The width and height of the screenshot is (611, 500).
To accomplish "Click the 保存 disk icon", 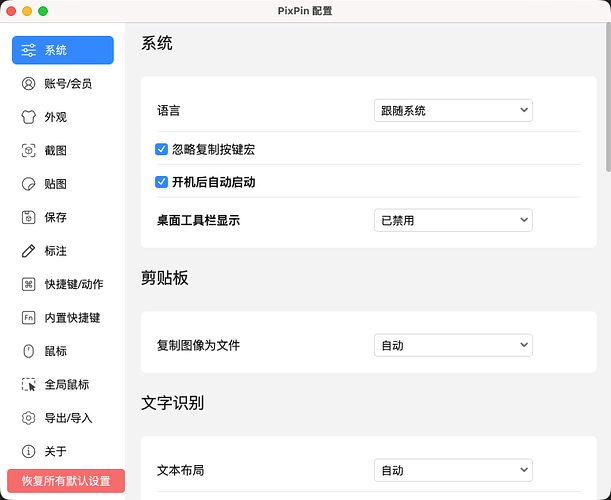I will [x=28, y=217].
